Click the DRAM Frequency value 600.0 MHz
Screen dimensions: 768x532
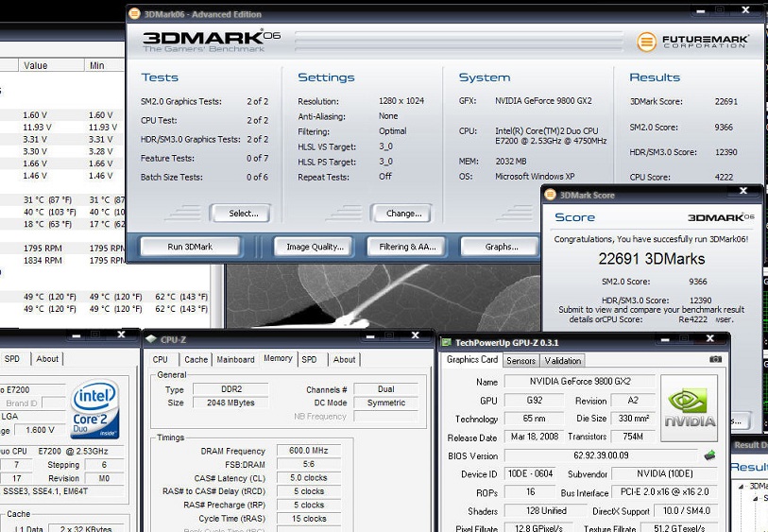tap(309, 450)
